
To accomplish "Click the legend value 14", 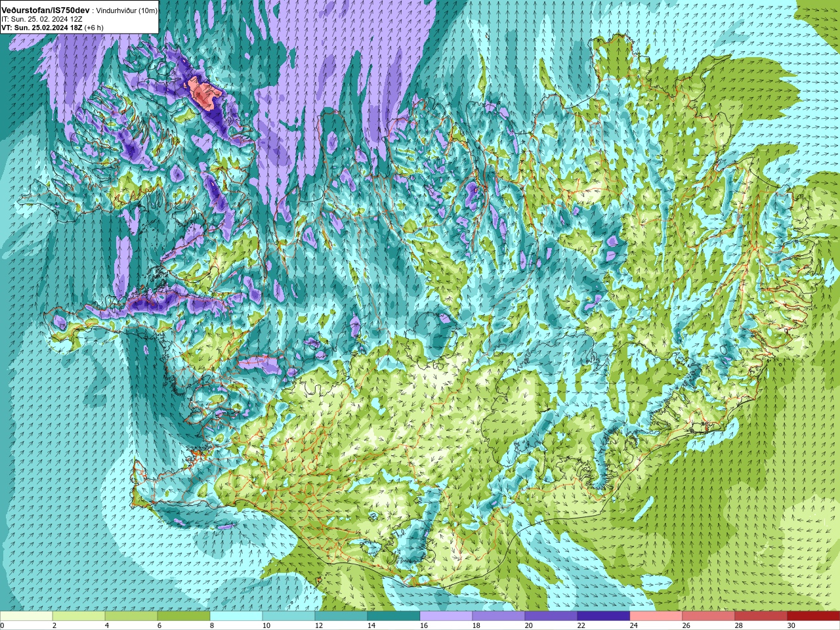I will click(x=371, y=625).
